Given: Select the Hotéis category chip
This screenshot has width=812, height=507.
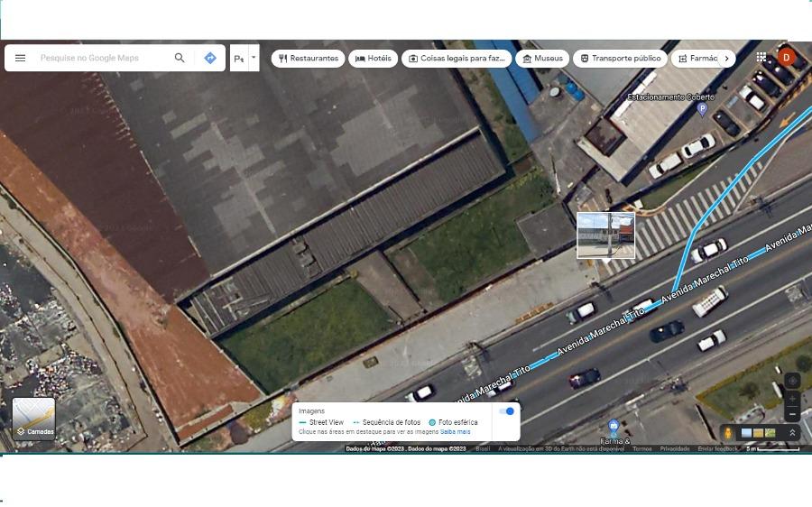Looking at the screenshot, I should pos(374,59).
